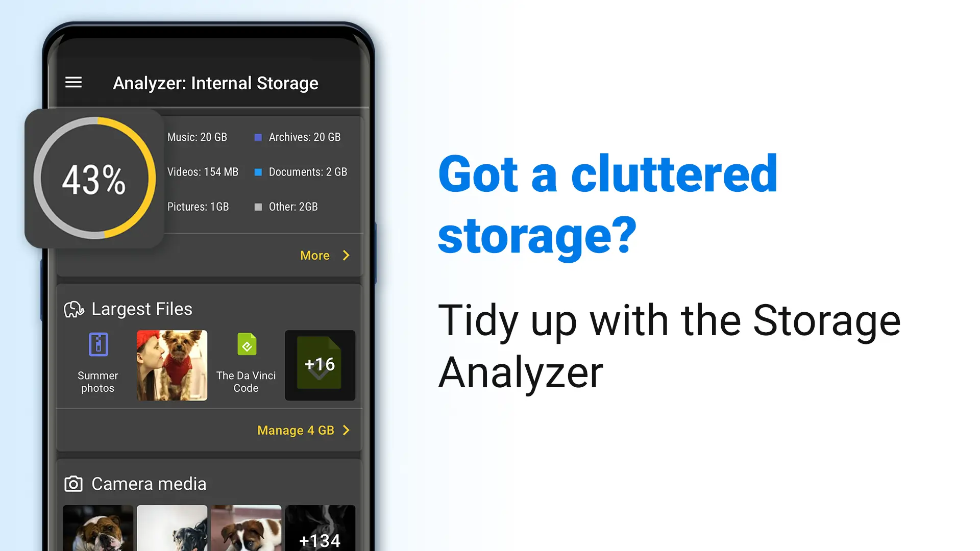
Task: Expand the More storage categories
Action: (x=326, y=255)
